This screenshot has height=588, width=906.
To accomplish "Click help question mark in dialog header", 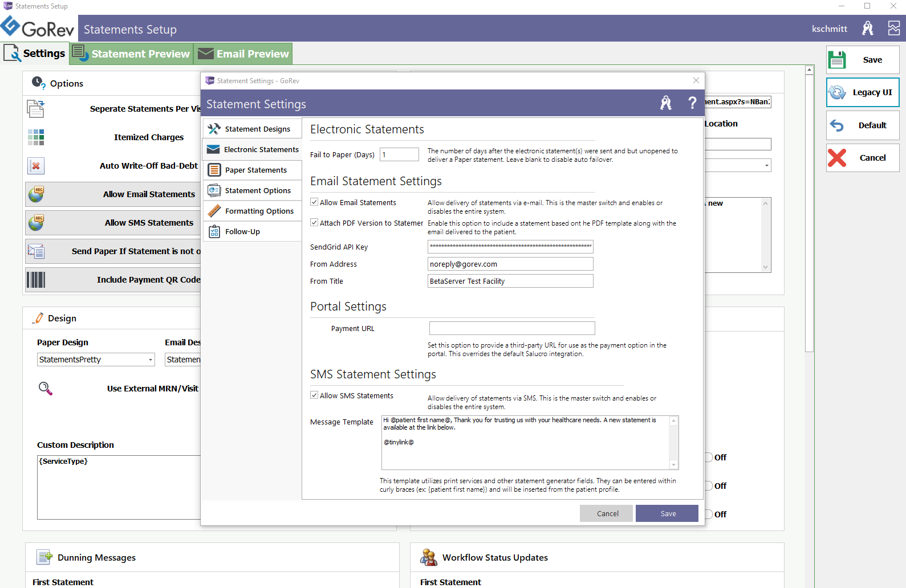I will (692, 103).
